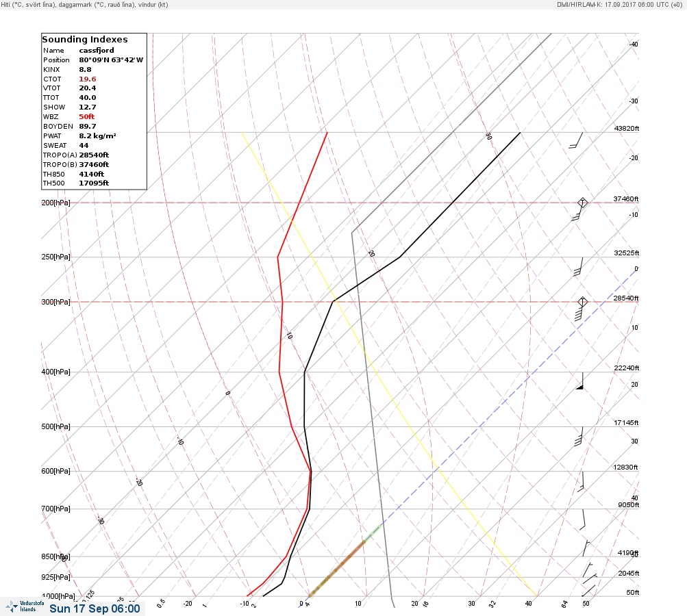Click the 43820ft height label
Viewport: 687px width, 616px height.
pyautogui.click(x=626, y=128)
